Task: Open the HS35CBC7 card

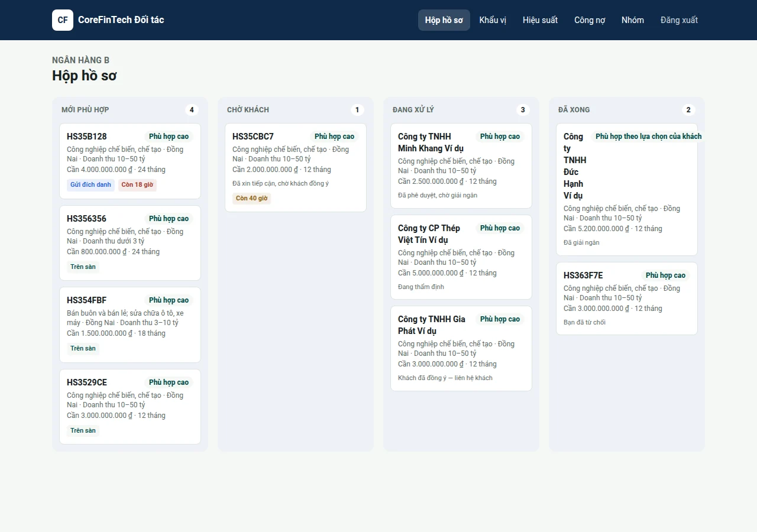Action: tap(296, 168)
